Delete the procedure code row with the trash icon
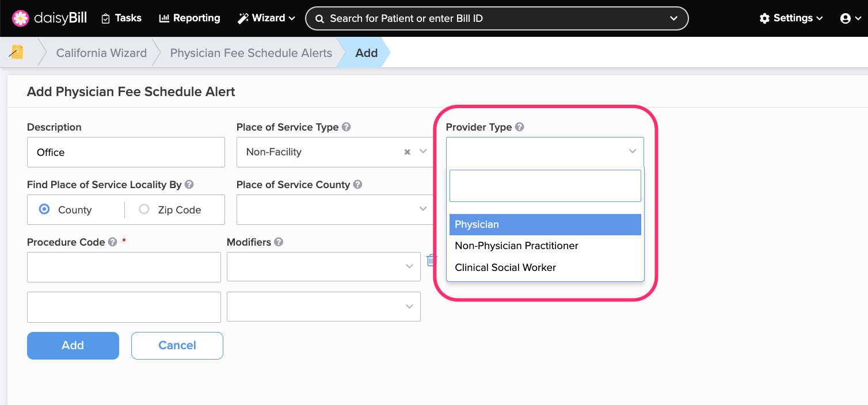This screenshot has width=868, height=405. [431, 260]
